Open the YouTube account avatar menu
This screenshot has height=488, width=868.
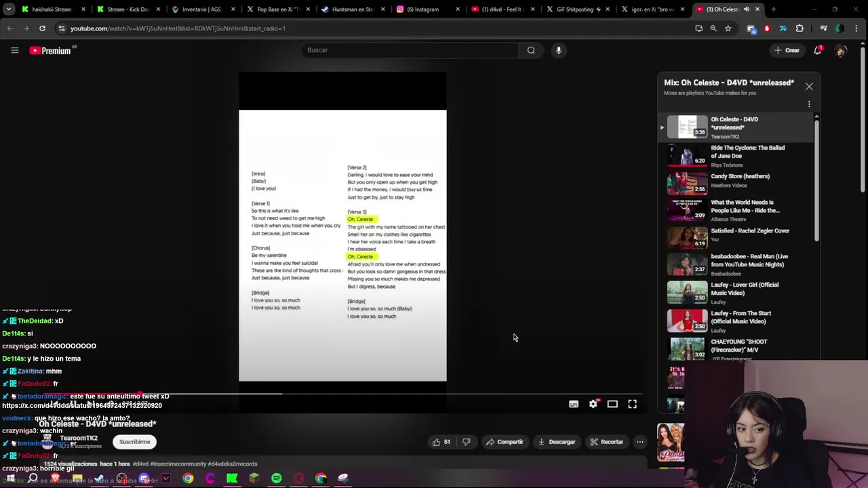(x=841, y=50)
